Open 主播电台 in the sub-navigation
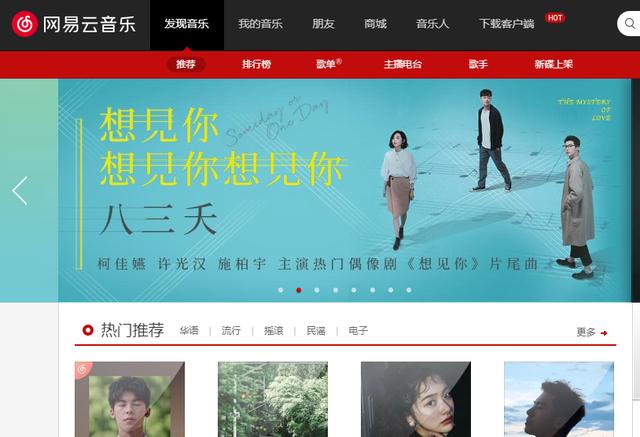The width and height of the screenshot is (640, 437). [x=402, y=64]
